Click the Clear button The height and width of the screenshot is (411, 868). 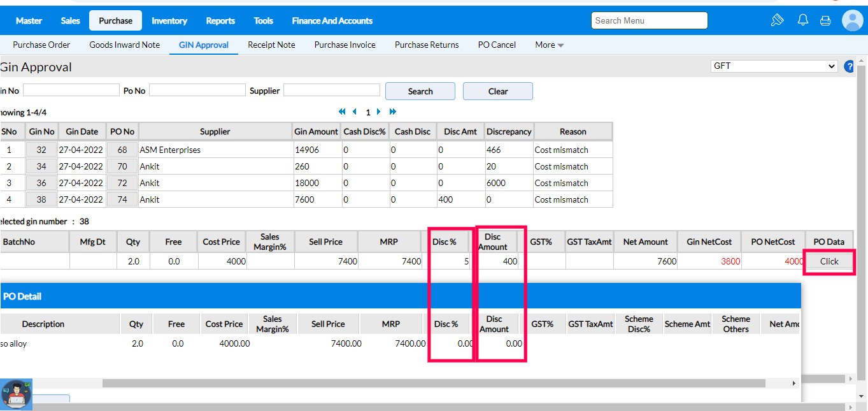coord(498,91)
